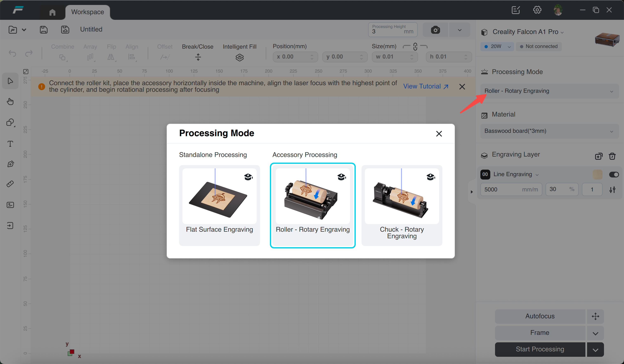Switch to the Workspace tab

pos(87,12)
